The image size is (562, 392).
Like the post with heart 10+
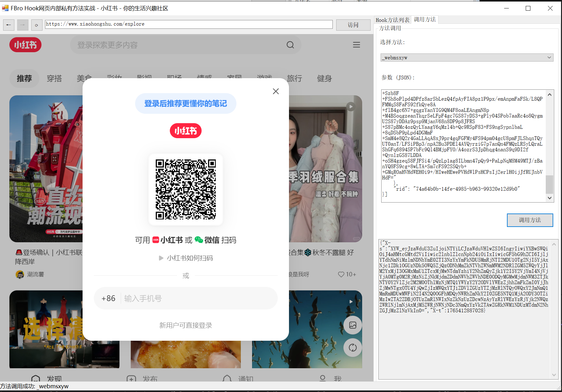pos(347,274)
